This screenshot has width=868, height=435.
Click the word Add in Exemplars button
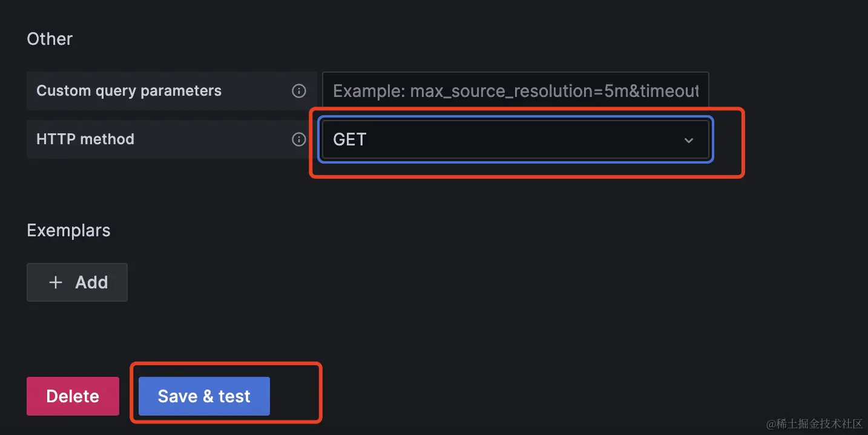tap(91, 282)
